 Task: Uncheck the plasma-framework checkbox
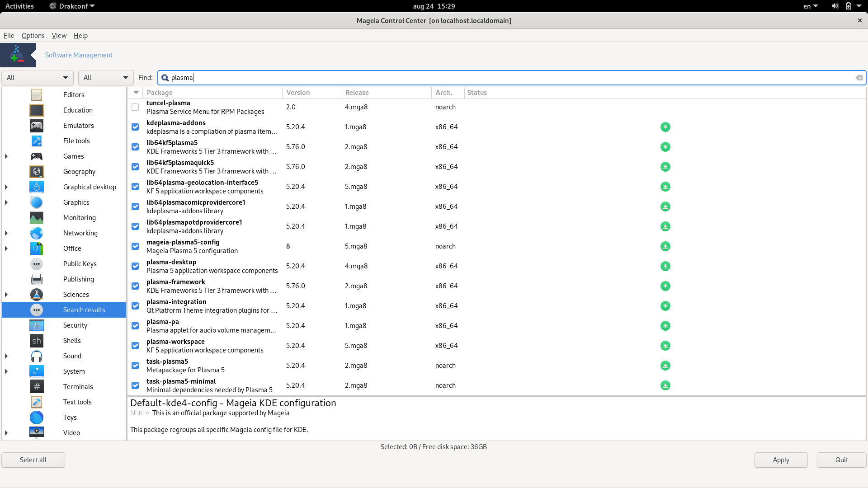click(135, 286)
